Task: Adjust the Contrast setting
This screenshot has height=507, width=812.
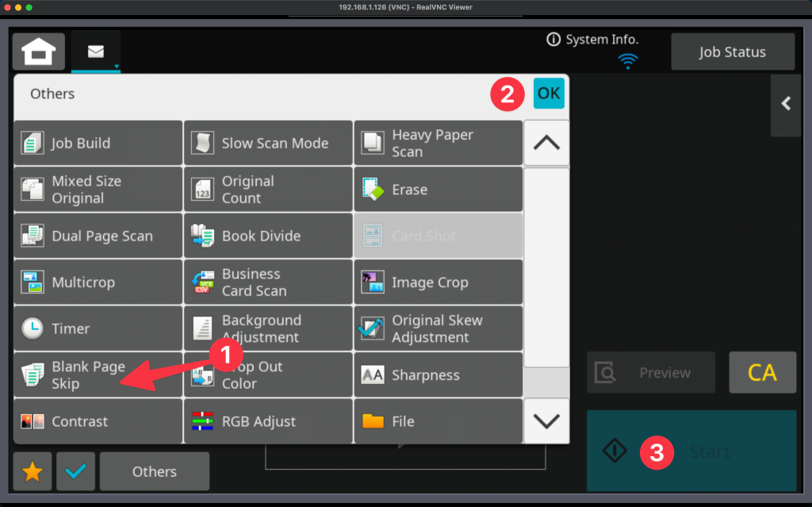Action: tap(98, 421)
